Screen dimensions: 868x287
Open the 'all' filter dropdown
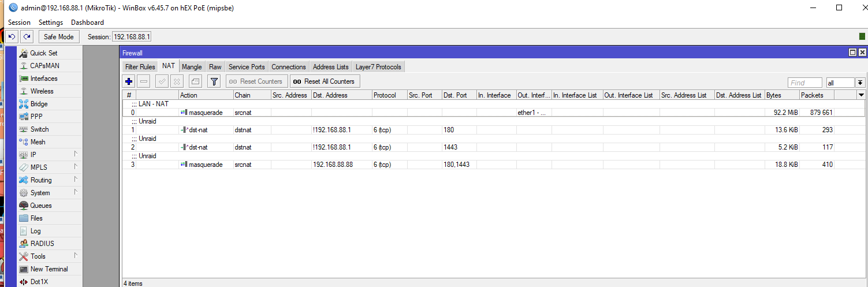tap(860, 83)
